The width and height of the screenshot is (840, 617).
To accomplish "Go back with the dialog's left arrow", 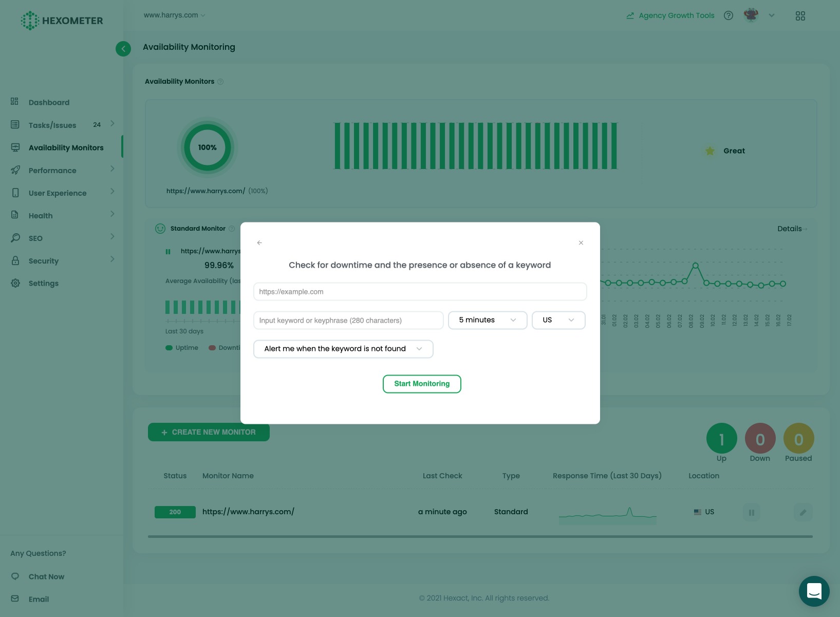I will [259, 242].
